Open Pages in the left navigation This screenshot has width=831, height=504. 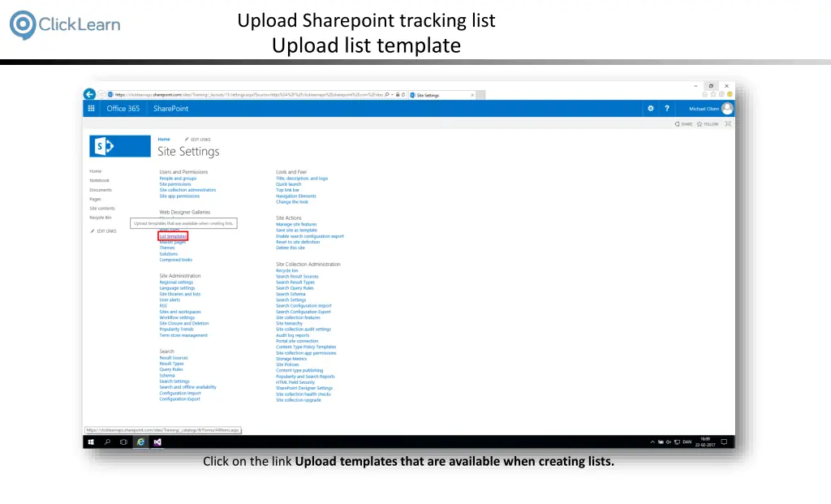[x=95, y=200]
